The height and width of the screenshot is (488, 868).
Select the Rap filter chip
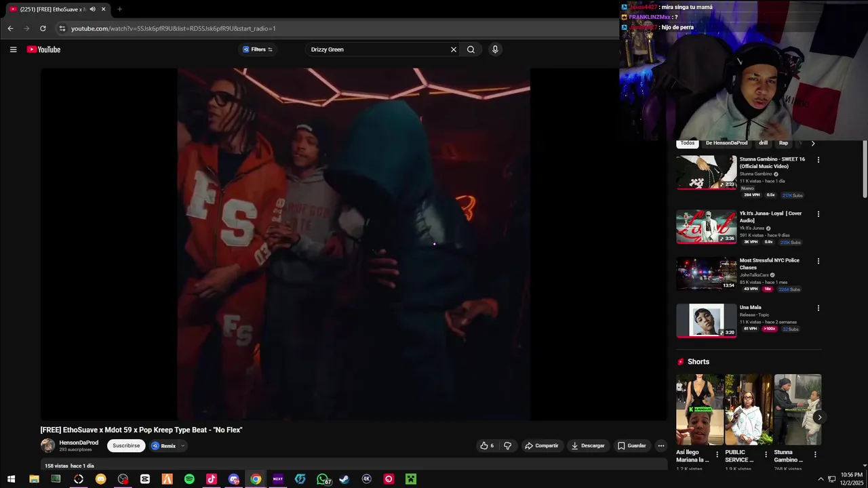(783, 143)
